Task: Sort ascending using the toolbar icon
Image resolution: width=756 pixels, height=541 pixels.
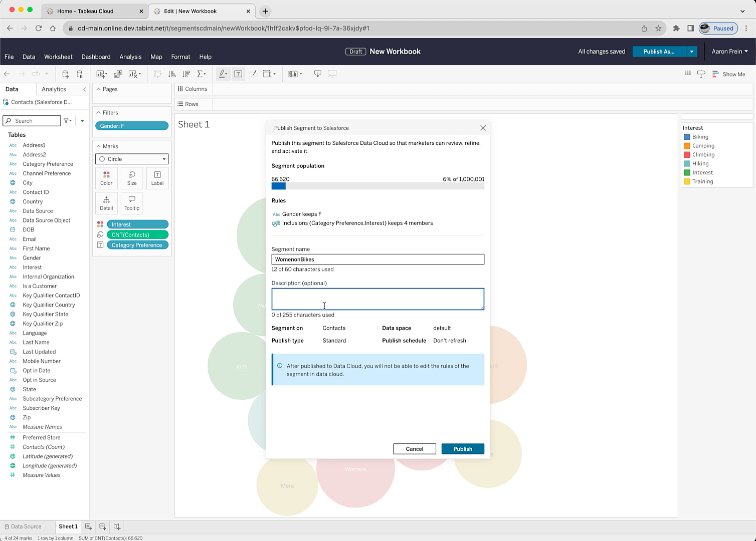Action: pyautogui.click(x=172, y=74)
